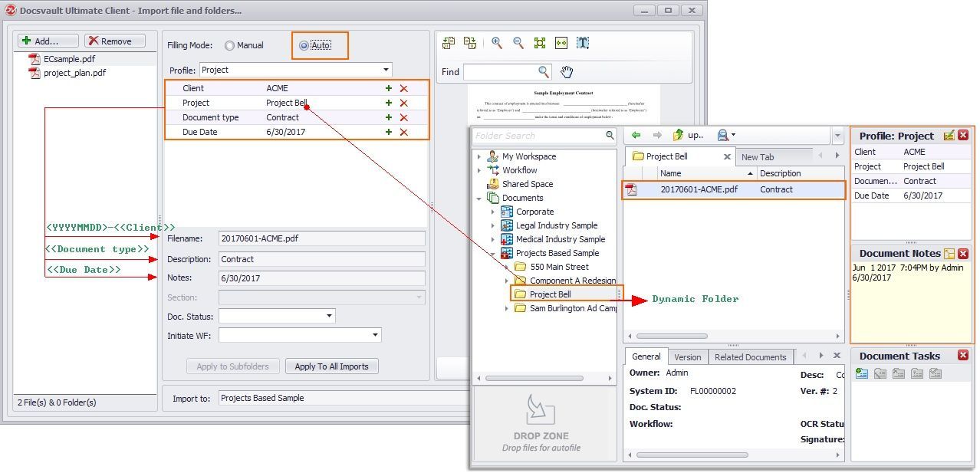Select Manual filling mode
Viewport: 980px width, 473px height.
[229, 46]
